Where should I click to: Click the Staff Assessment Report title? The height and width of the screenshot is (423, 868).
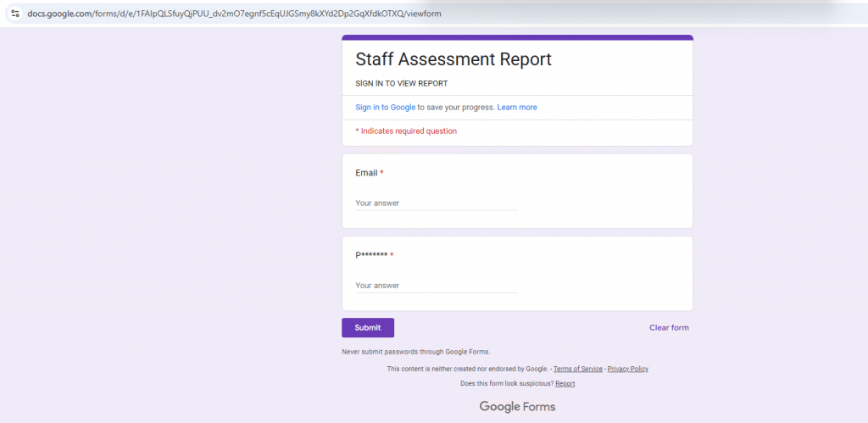pyautogui.click(x=453, y=59)
